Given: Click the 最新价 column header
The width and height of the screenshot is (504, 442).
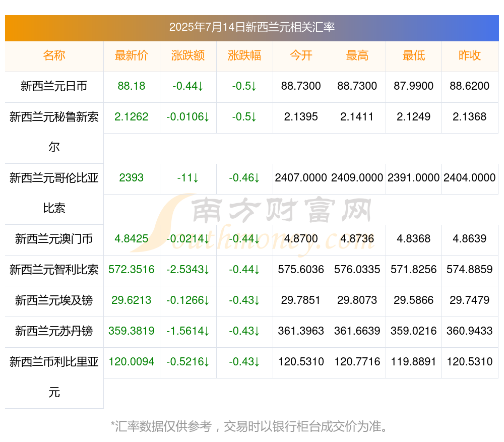Looking at the screenshot, I should point(132,55).
